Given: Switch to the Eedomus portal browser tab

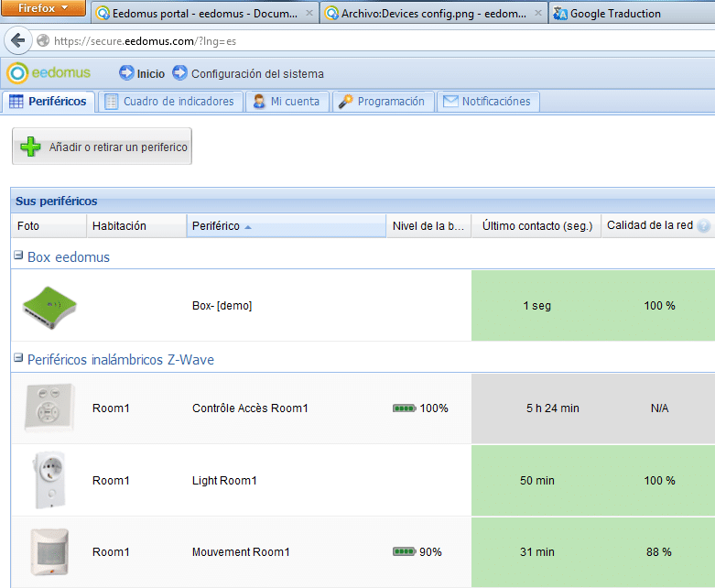Looking at the screenshot, I should click(205, 14).
